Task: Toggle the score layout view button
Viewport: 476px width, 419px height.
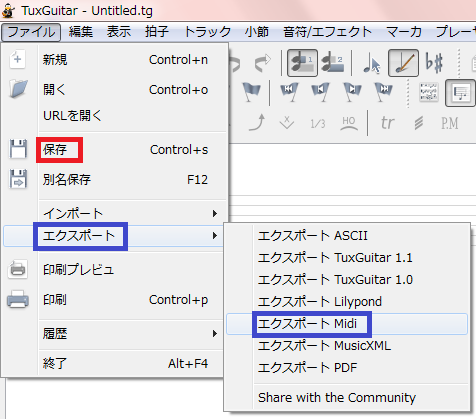Action: tap(460, 93)
